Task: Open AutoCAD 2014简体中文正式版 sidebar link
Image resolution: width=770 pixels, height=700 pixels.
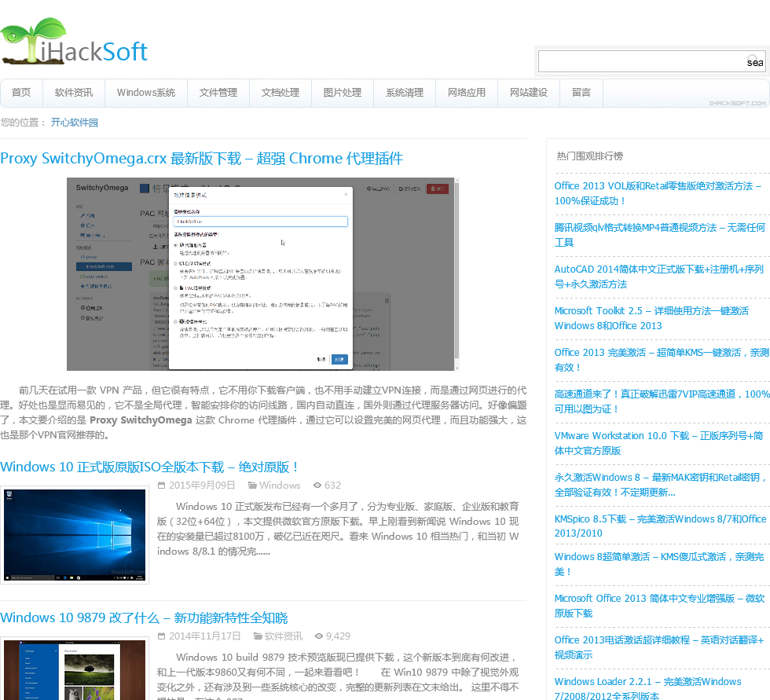Action: 659,277
